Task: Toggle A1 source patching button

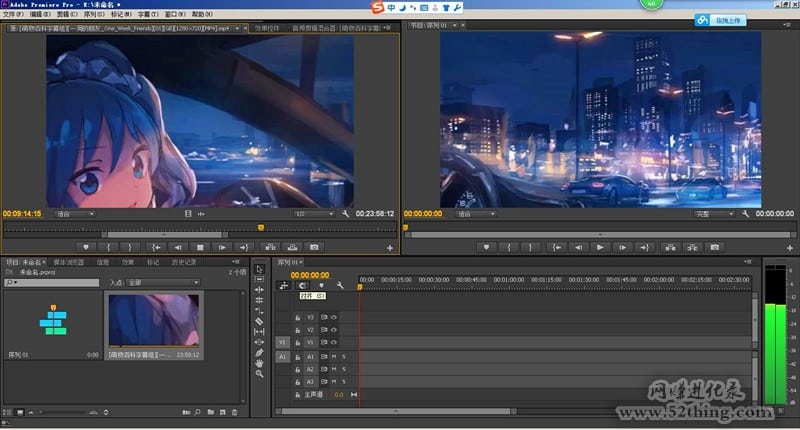Action: point(282,357)
